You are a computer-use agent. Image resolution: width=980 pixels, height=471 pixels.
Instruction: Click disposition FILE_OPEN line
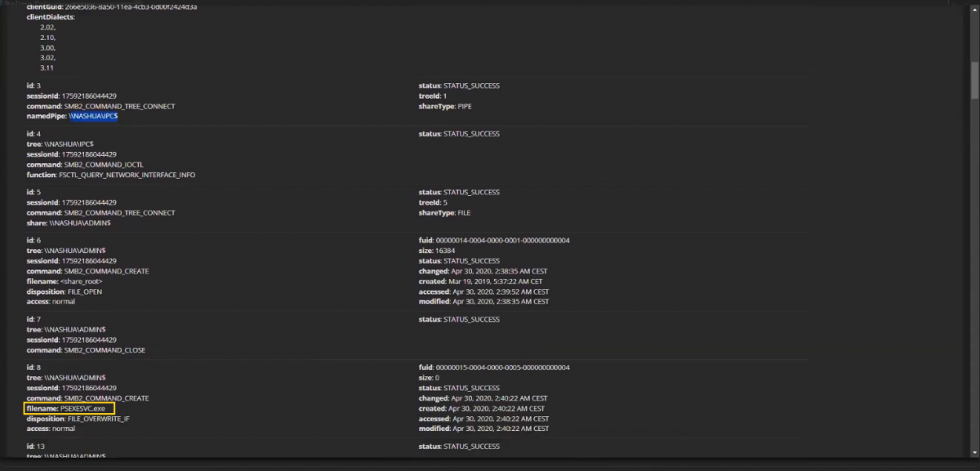click(x=64, y=291)
